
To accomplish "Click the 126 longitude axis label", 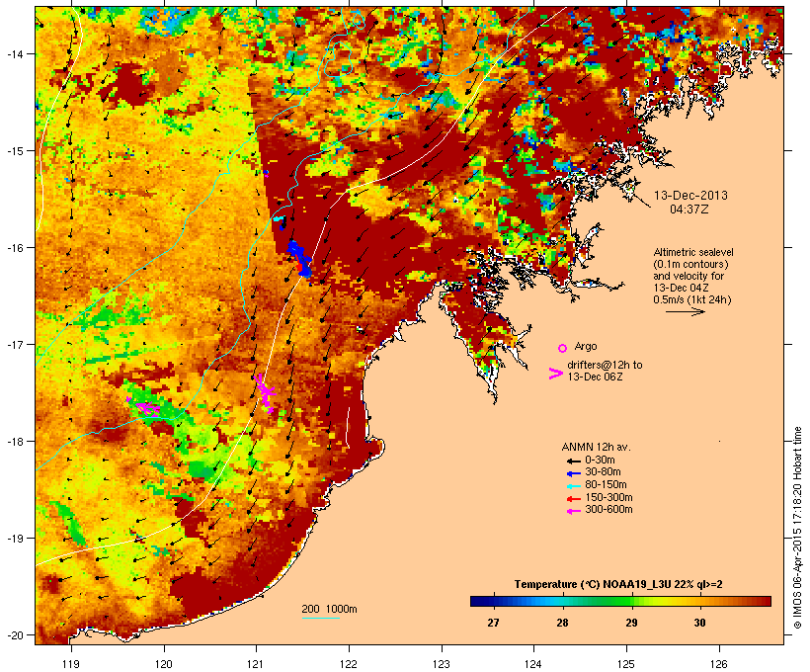I will click(718, 664).
